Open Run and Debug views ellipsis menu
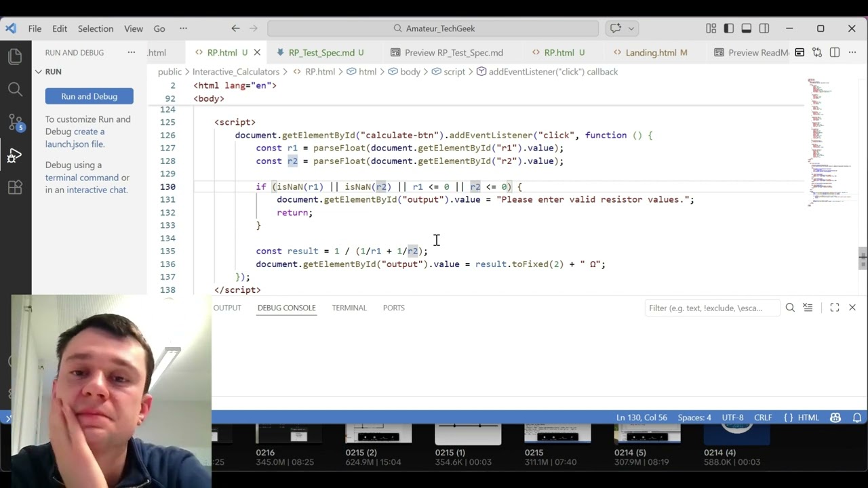 coord(132,52)
